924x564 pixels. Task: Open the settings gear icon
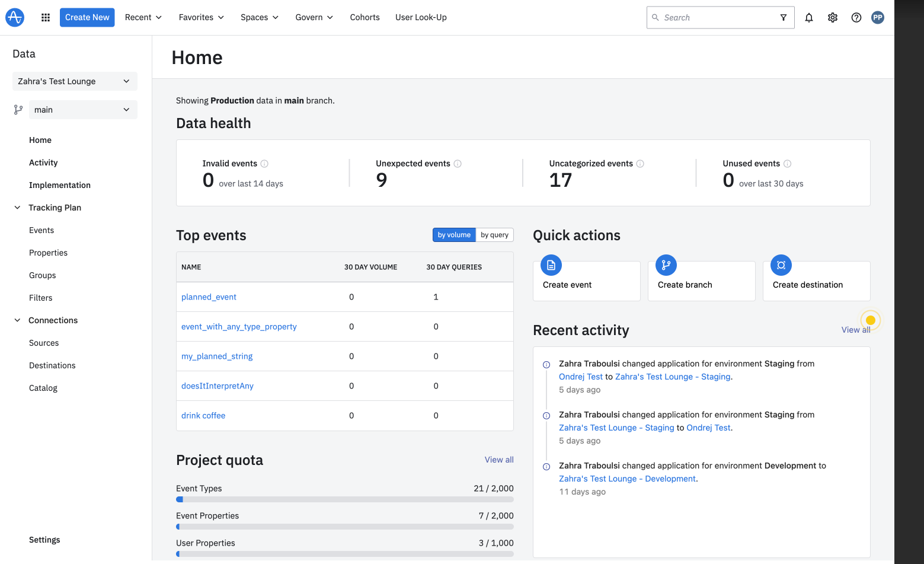(833, 18)
